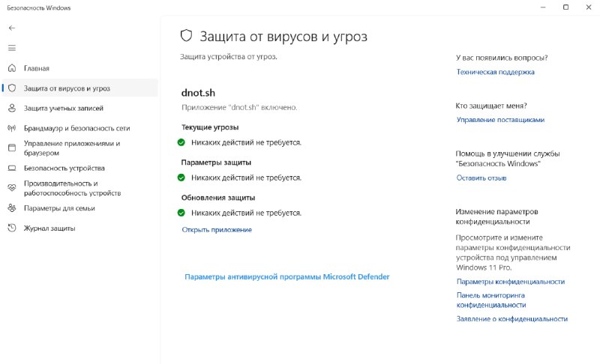Click the Защита учетных записей person icon

coord(12,108)
